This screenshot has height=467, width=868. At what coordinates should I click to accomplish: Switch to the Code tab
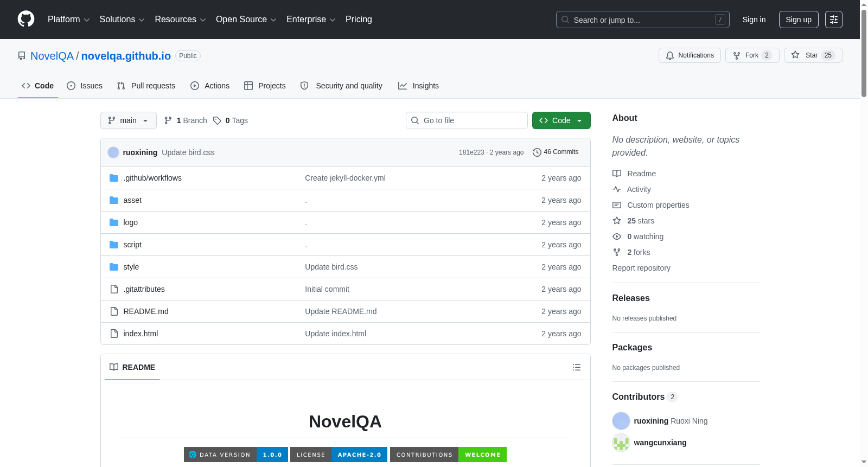point(38,86)
